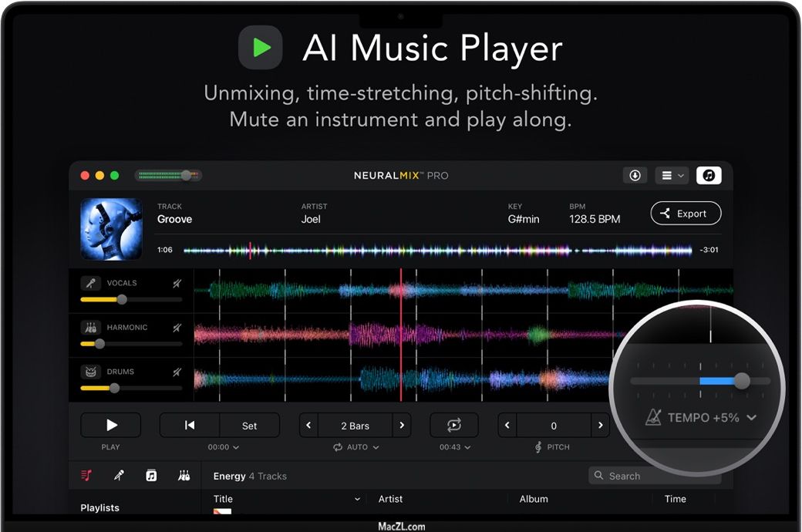Mute the Harmonic track
Viewport: 802px width, 532px height.
[177, 328]
